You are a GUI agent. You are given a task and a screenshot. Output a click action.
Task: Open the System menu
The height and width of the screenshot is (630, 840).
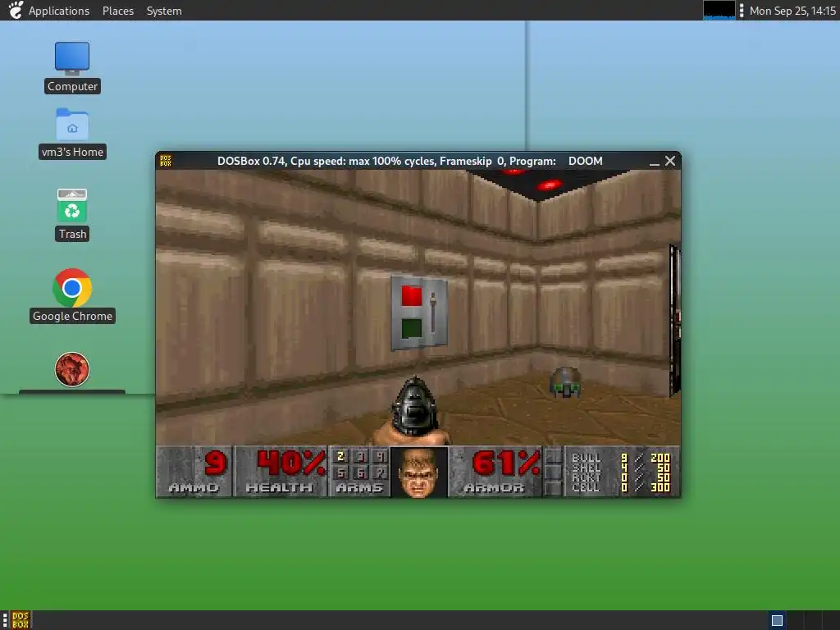[x=164, y=11]
